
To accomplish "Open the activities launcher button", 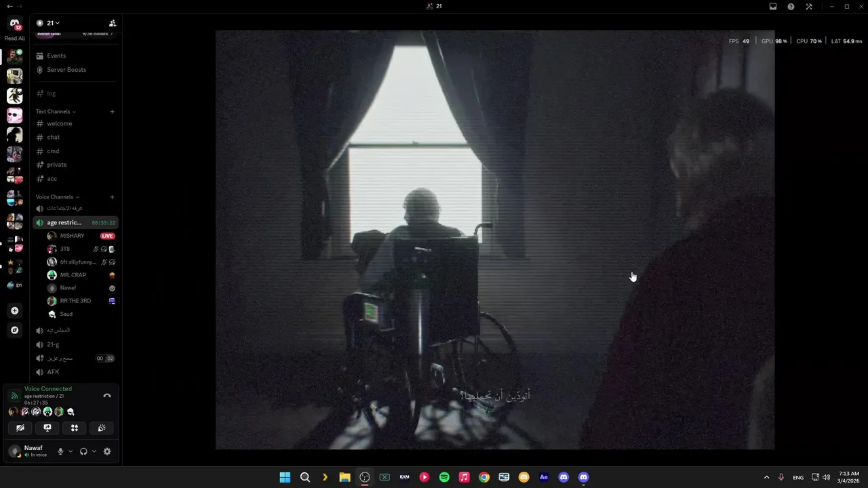I will click(x=75, y=428).
